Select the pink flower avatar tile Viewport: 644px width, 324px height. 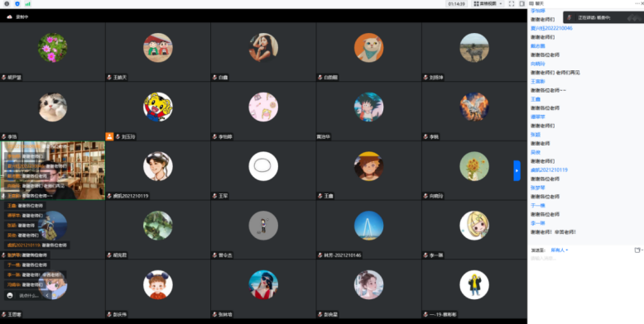pos(53,48)
